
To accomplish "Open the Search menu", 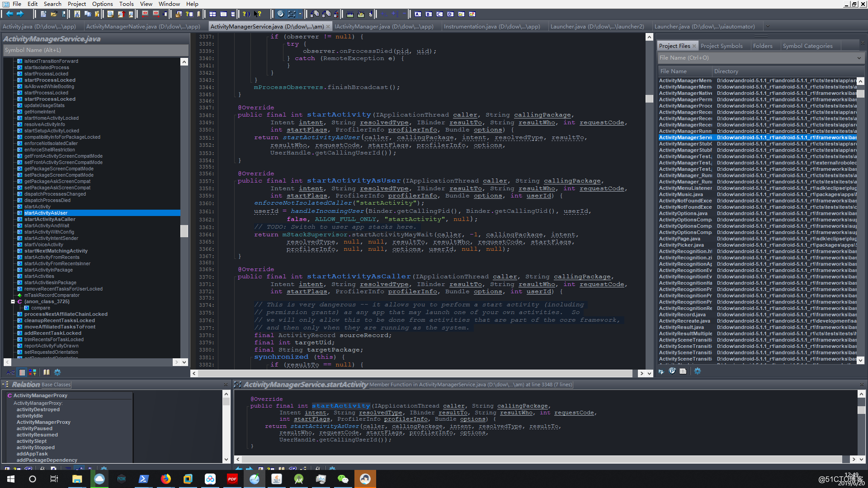I will pos(52,4).
